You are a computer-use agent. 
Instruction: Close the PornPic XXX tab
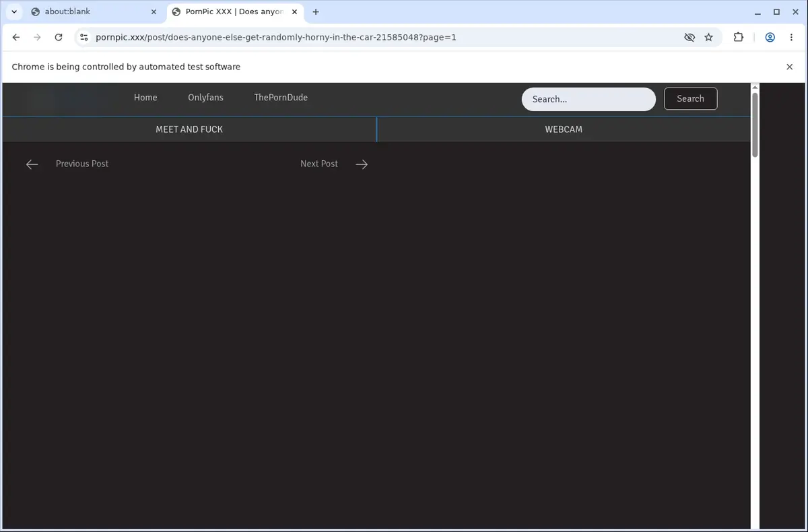[296, 11]
